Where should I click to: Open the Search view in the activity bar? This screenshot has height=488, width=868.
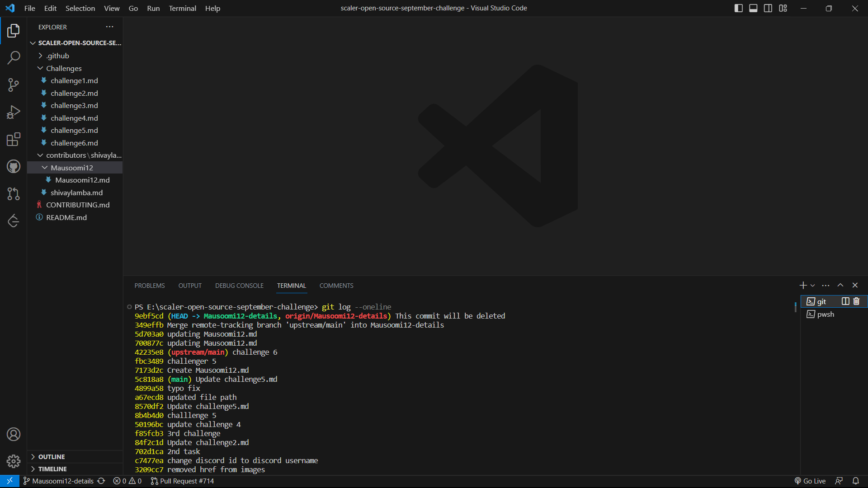14,58
